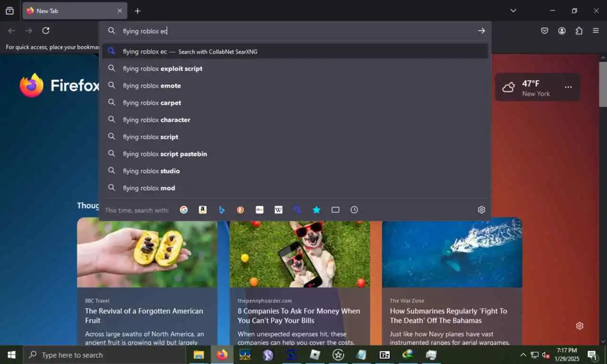607x364 pixels.
Task: Search with Bing one-off engine icon
Action: point(221,210)
